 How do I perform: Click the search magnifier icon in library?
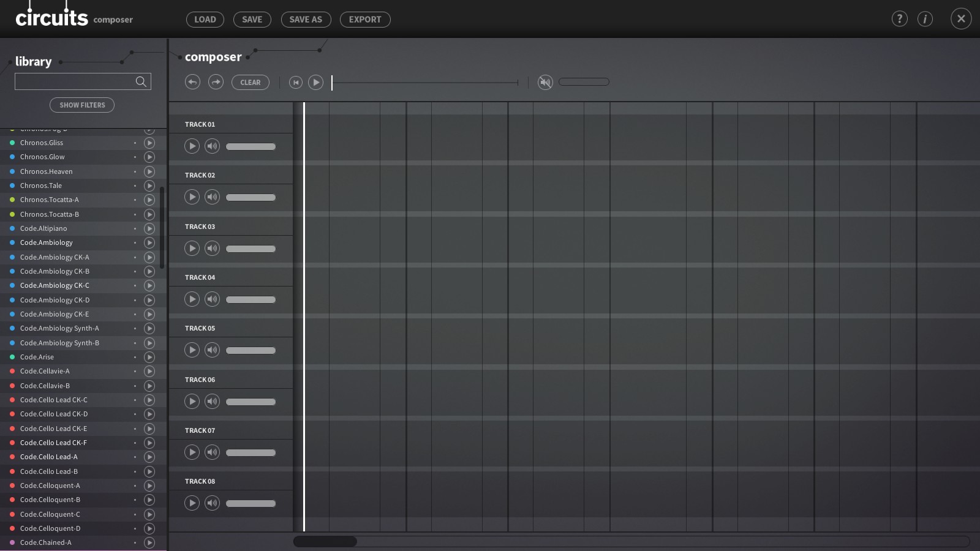click(x=141, y=81)
